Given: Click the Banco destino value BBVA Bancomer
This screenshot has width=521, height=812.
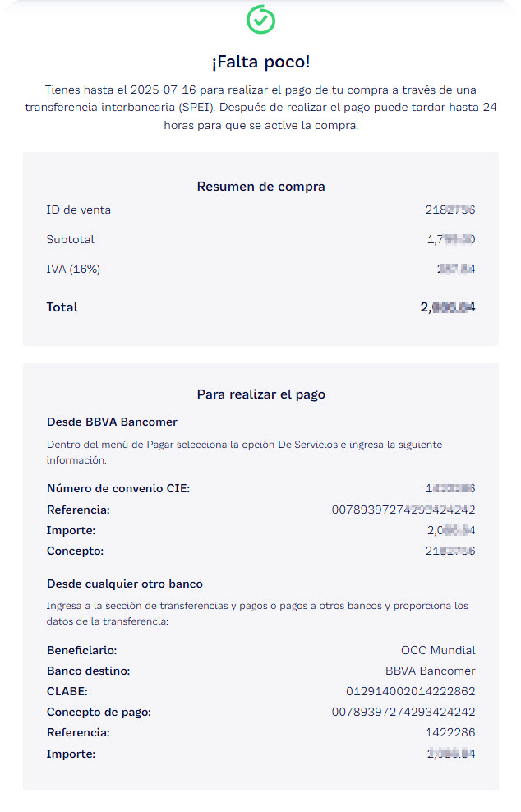Looking at the screenshot, I should [x=430, y=671].
